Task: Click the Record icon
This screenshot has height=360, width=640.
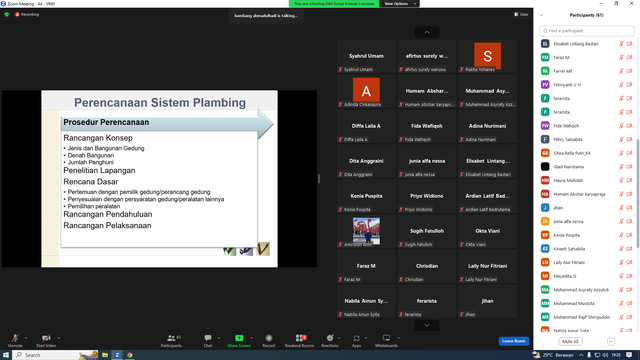Action: click(x=269, y=338)
